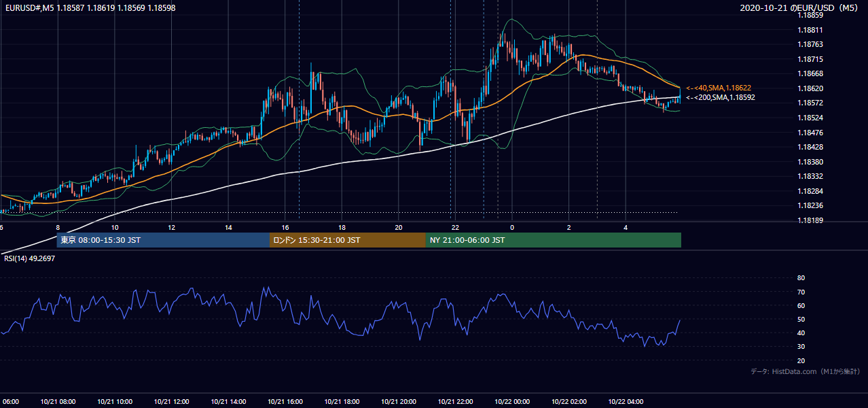This screenshot has width=868, height=408.
Task: Click price axis label 1.18620
Action: coord(810,88)
